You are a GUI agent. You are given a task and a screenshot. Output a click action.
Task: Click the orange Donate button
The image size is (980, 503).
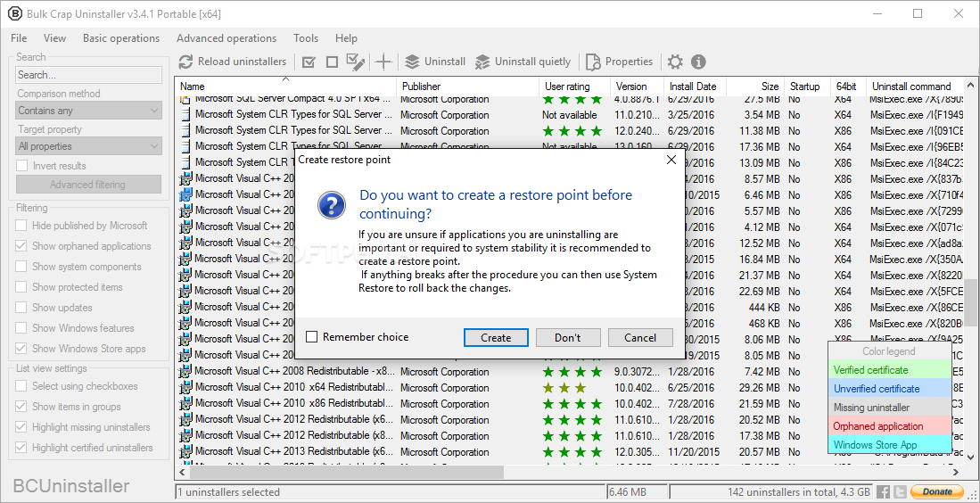click(x=937, y=491)
